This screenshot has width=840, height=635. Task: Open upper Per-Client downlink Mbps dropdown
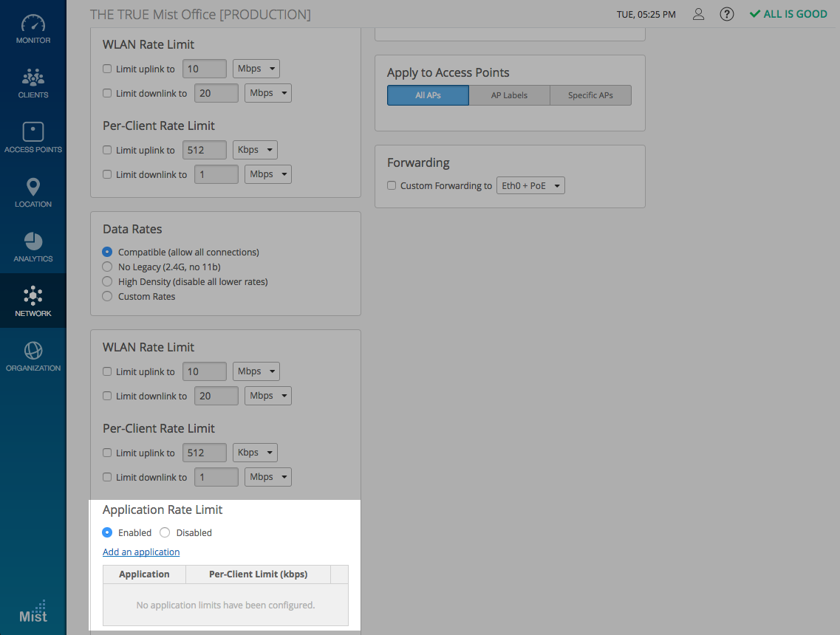click(268, 174)
